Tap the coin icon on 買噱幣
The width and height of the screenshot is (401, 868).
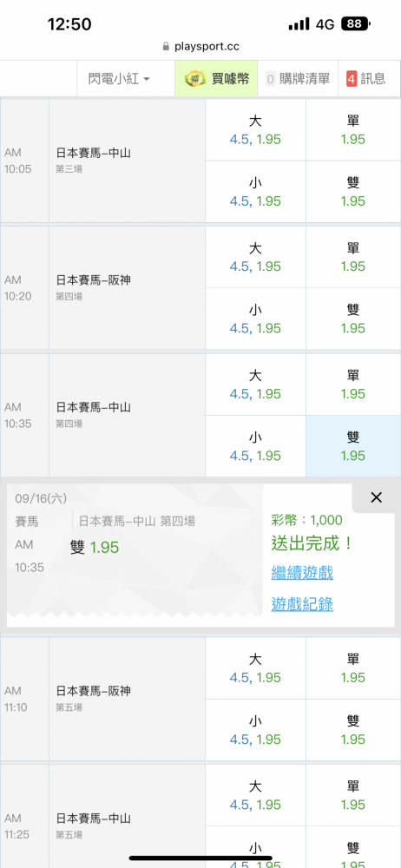(x=195, y=79)
